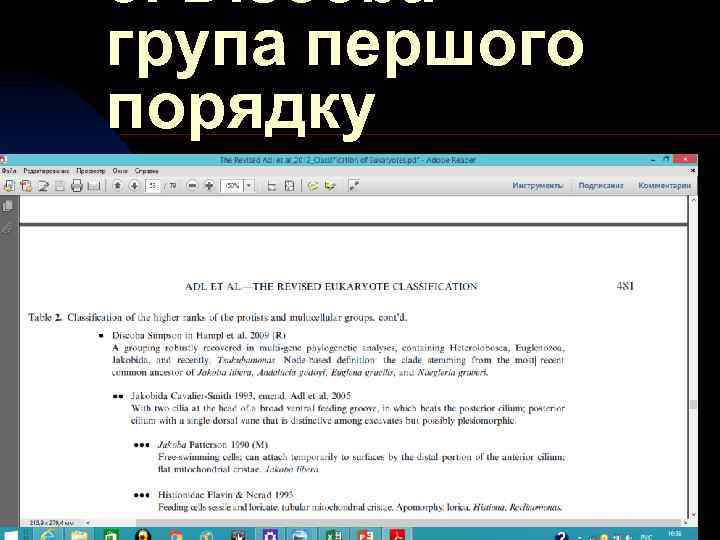Viewport: 720px width, 540px height.
Task: Click the Save file toolbar icon
Action: [60, 186]
